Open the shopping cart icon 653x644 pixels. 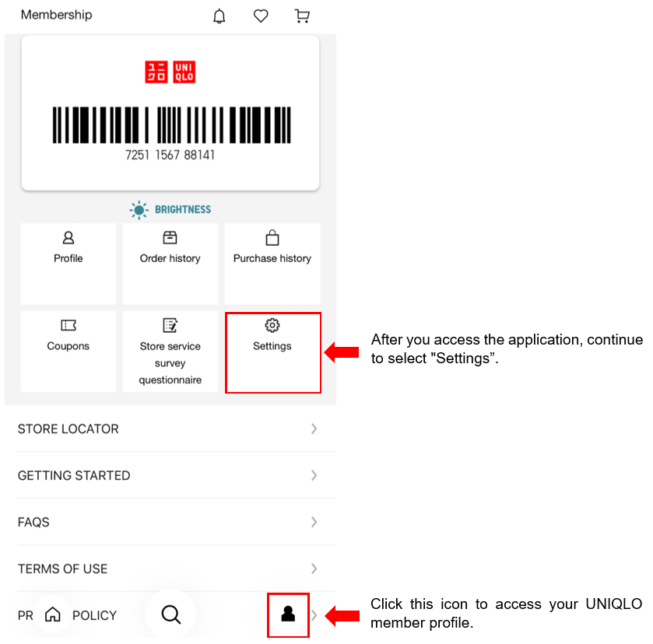pos(302,16)
